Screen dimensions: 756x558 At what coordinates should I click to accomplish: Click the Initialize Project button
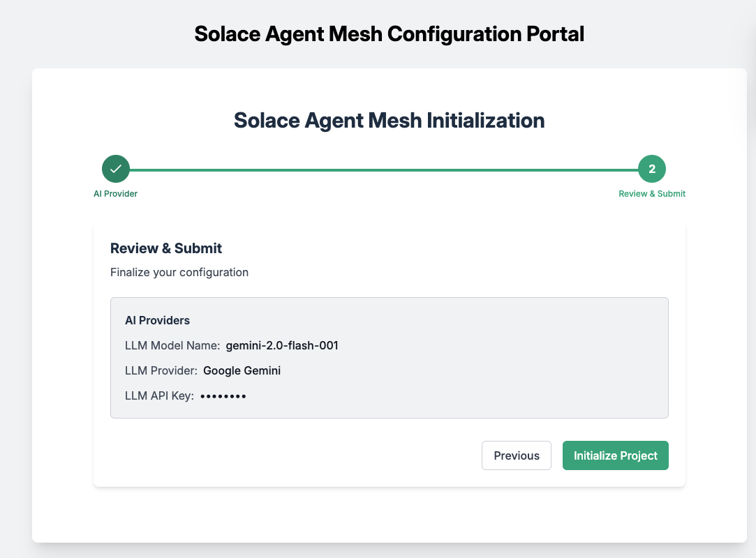[x=615, y=455]
